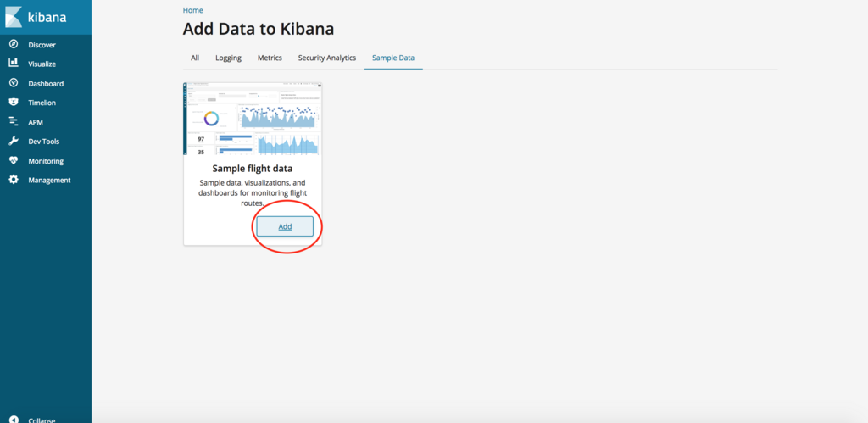Switch to the Security Analytics tab
The width and height of the screenshot is (868, 423).
tap(327, 58)
